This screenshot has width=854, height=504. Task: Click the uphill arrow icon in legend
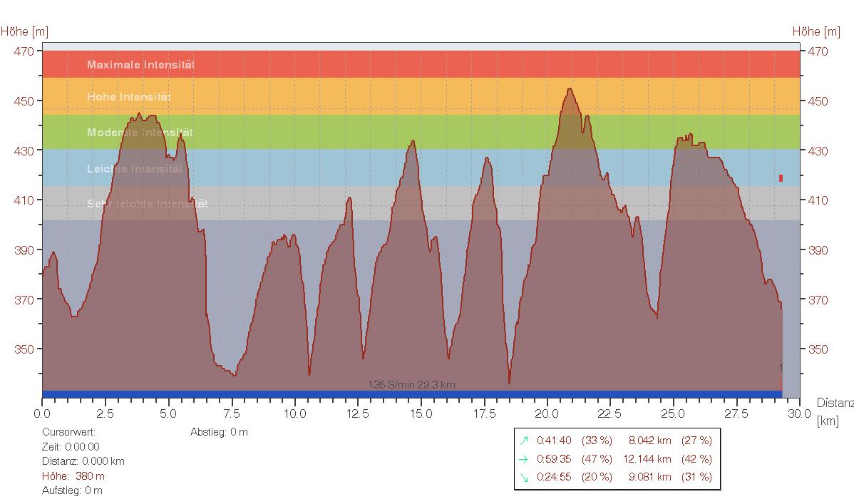coord(524,441)
